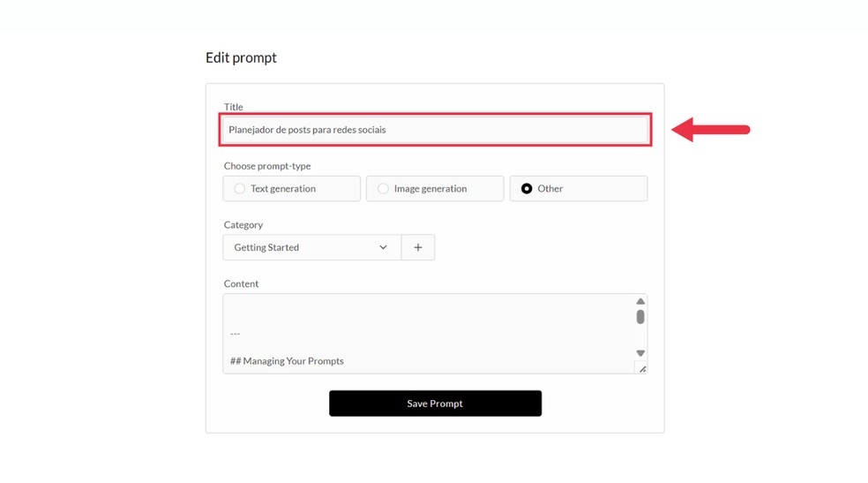This screenshot has height=483, width=868.
Task: Click the textarea resize handle in the corner
Action: 642,368
